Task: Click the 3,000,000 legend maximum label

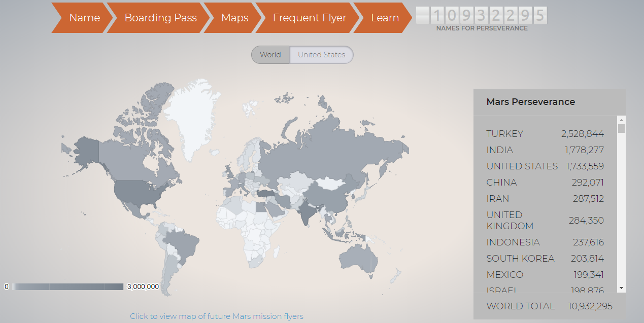Action: pos(143,286)
